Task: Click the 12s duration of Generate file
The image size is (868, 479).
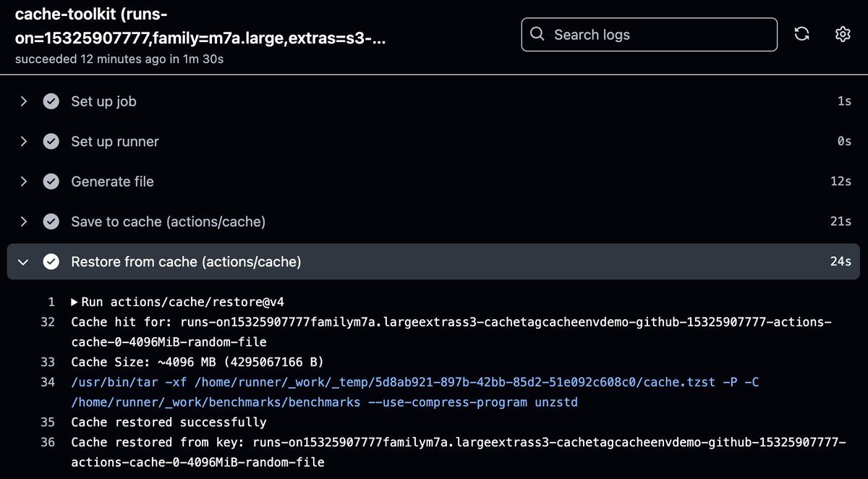Action: coord(841,182)
